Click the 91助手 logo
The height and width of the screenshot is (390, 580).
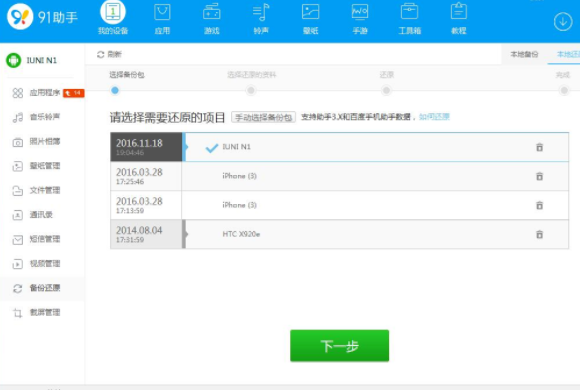tap(43, 17)
